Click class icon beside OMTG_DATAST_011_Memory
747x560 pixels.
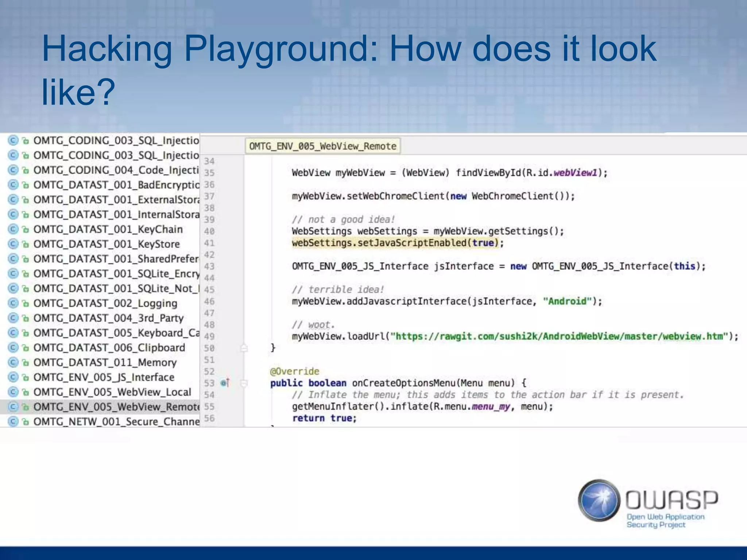point(13,362)
